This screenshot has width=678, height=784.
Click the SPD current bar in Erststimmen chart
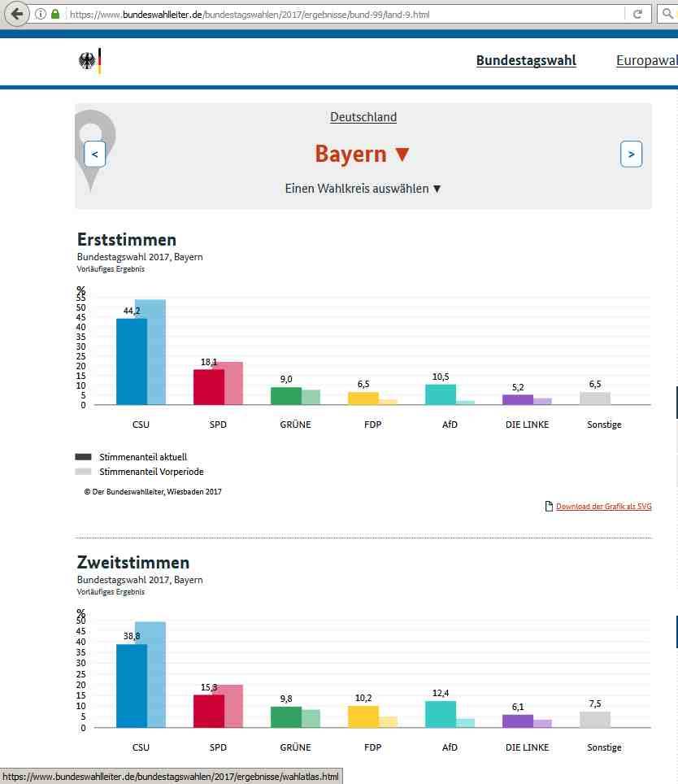point(209,387)
